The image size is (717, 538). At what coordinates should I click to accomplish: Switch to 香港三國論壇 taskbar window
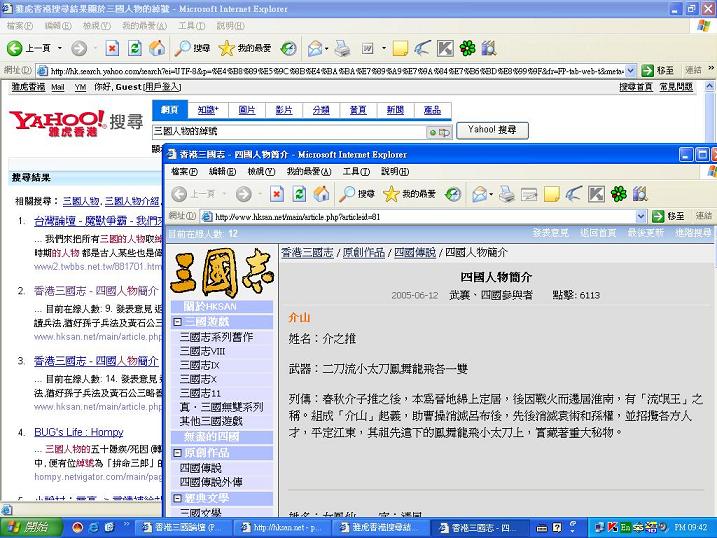(183, 527)
